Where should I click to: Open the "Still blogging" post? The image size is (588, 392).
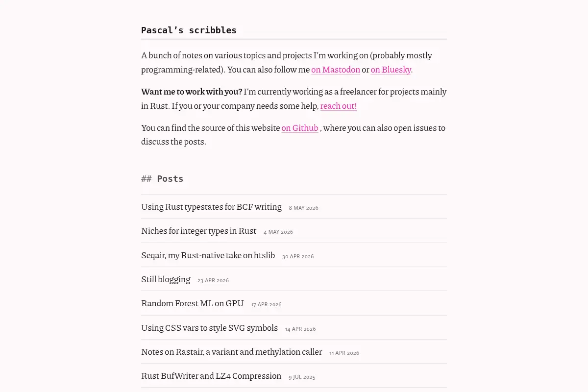click(x=166, y=279)
